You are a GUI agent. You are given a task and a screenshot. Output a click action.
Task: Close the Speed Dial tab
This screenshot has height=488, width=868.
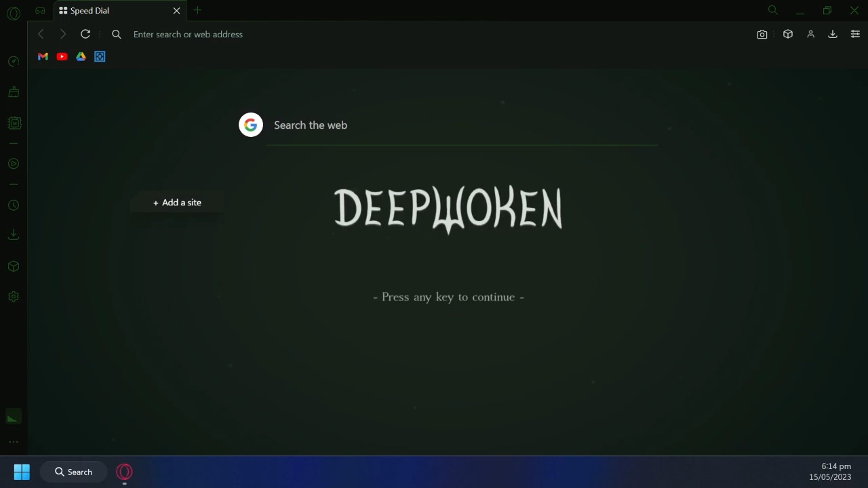coord(177,11)
